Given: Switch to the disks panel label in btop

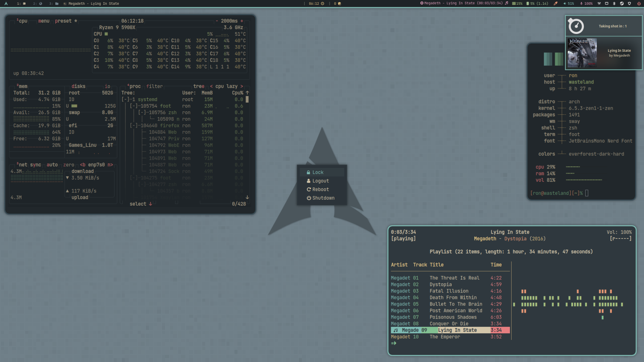Looking at the screenshot, I should (x=78, y=86).
